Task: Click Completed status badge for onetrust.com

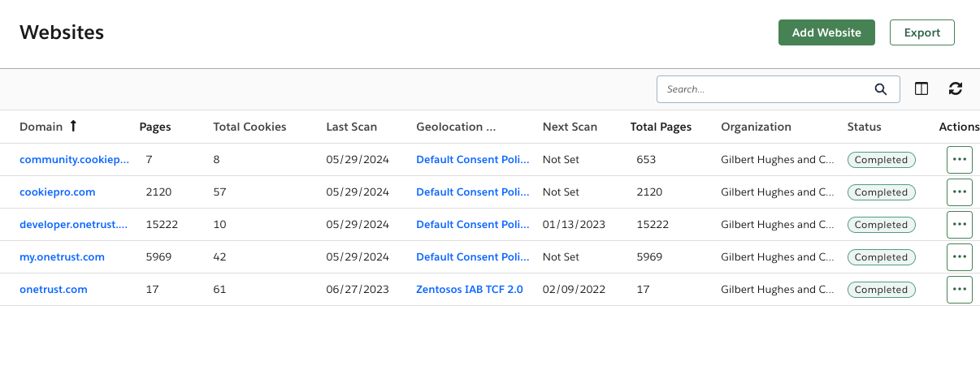Action: pos(881,290)
